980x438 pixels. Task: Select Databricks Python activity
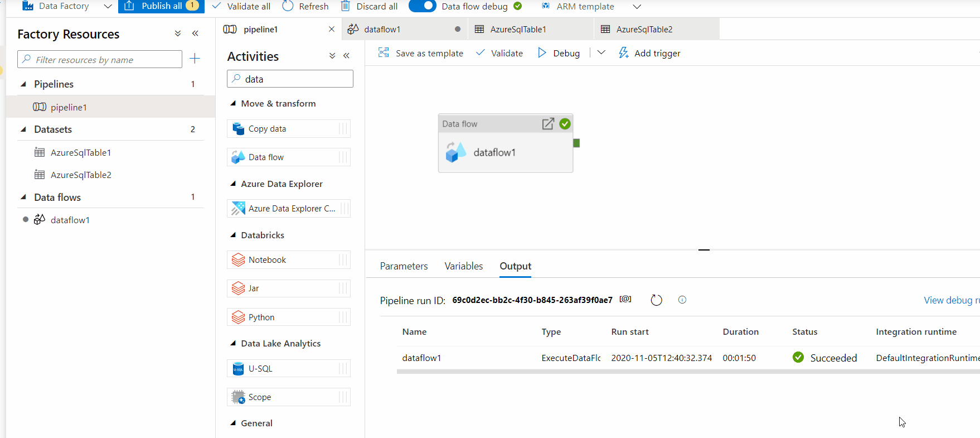coord(289,317)
